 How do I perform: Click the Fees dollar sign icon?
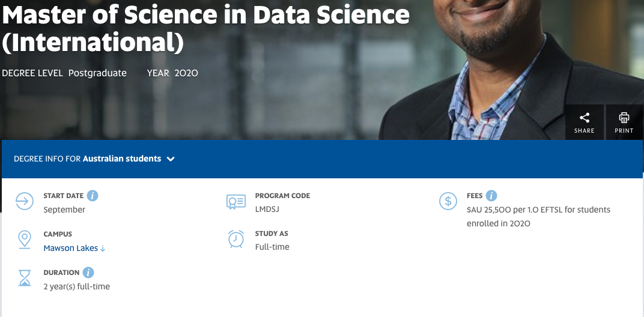coord(448,202)
